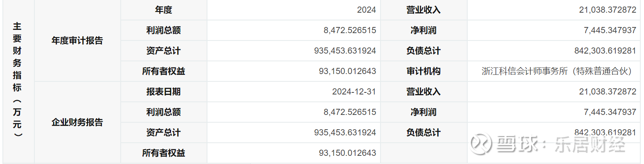
Task: Click the report date 2024-12-31
Action: [x=354, y=92]
